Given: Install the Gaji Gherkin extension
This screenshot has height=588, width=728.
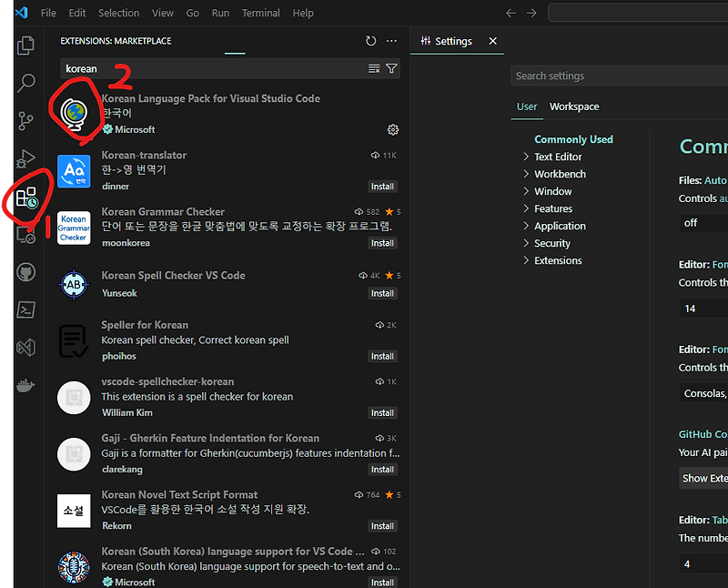Looking at the screenshot, I should point(382,470).
